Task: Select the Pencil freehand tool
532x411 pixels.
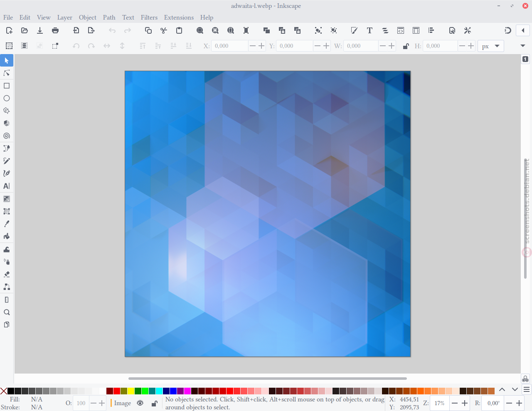Action: (7, 161)
